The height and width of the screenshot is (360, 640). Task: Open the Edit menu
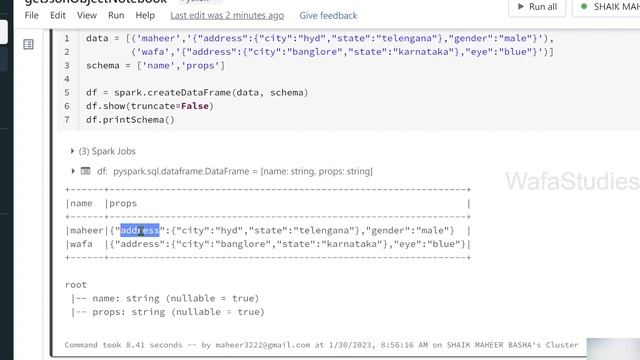coord(58,16)
